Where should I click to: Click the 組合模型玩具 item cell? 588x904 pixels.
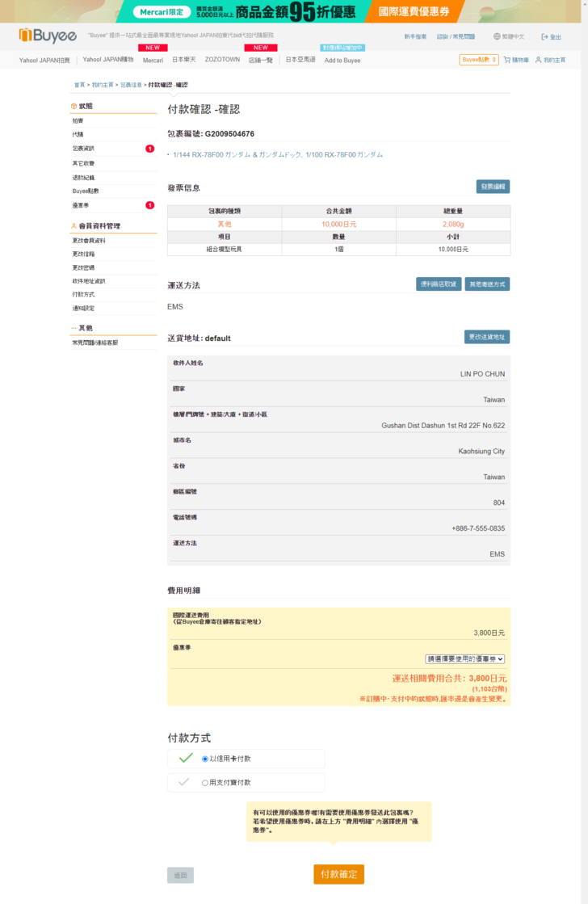[x=225, y=250]
